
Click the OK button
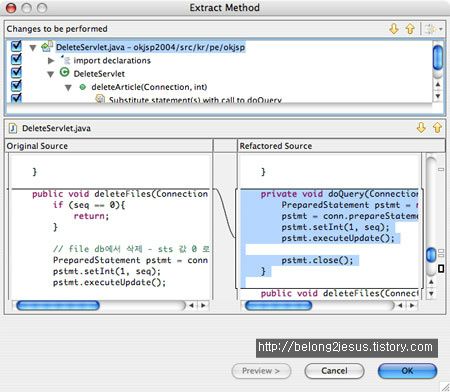click(x=407, y=371)
